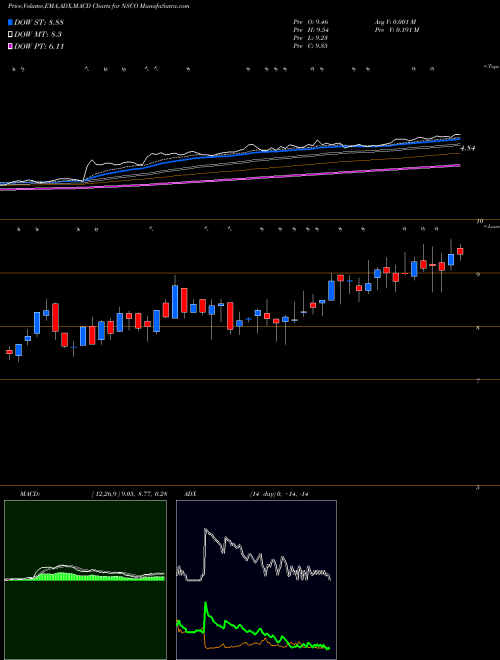
Task: Click the chart title text for NSCO
Action: pos(98,6)
